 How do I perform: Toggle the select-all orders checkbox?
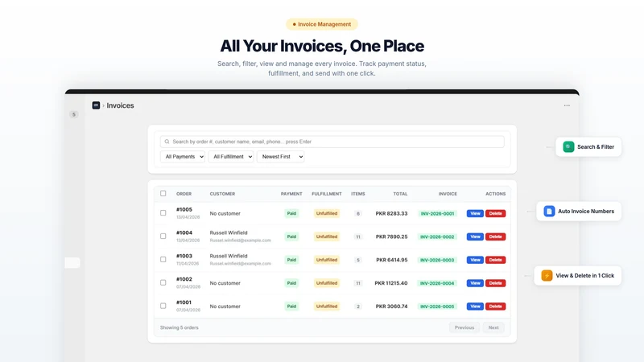pyautogui.click(x=163, y=193)
